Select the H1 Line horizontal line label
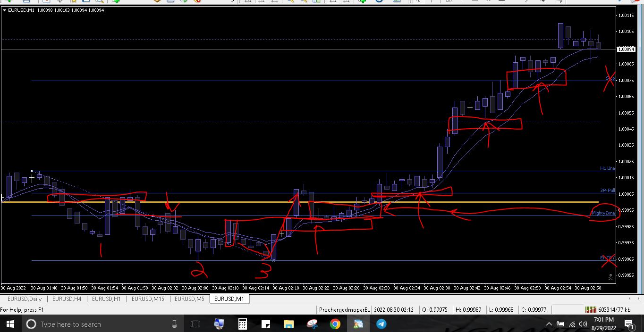The image size is (644, 332). [607, 168]
